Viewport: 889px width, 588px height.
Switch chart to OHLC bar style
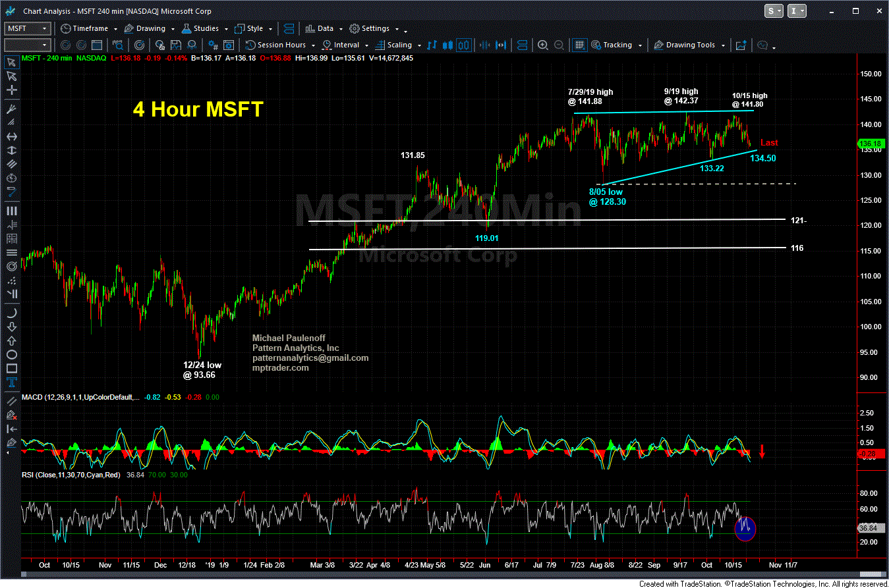tap(432, 45)
